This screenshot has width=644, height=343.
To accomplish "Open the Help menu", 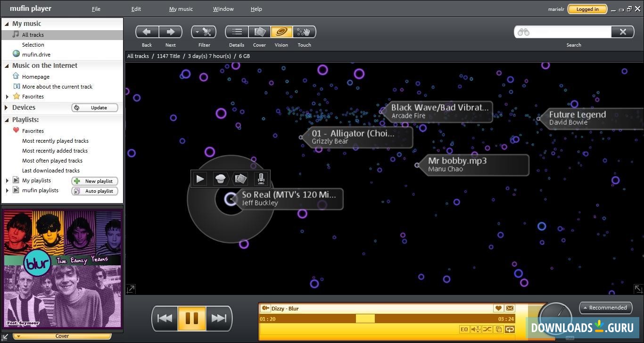I will (x=256, y=9).
